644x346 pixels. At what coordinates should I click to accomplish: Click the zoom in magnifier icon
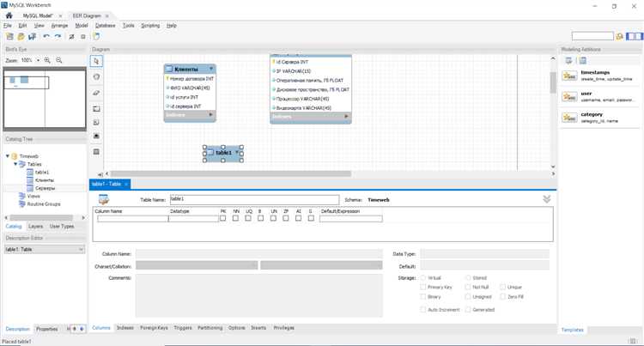[47, 61]
